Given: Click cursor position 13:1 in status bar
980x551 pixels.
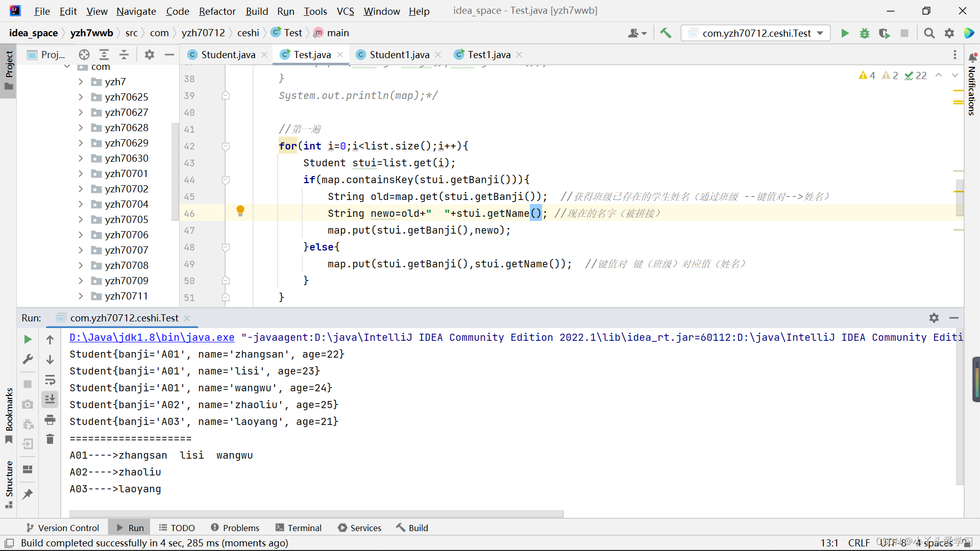Looking at the screenshot, I should (829, 543).
